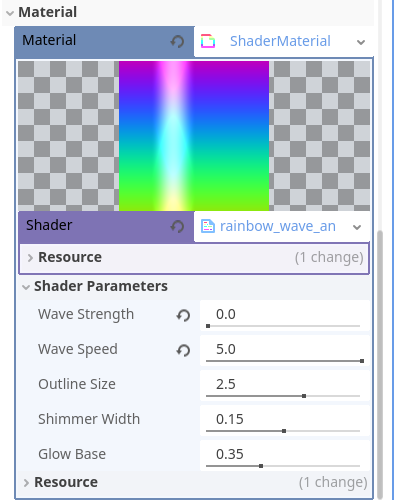
Task: Open the ShaderMaterial dropdown arrow
Action: [361, 42]
